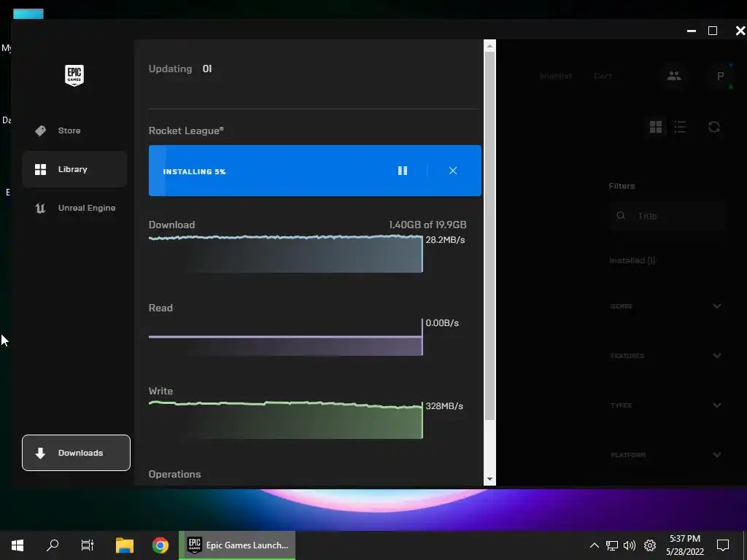Click the 28.2MB/s download speed
747x560 pixels.
click(x=445, y=239)
